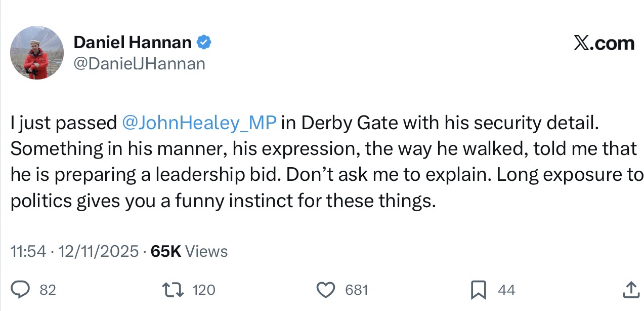Image resolution: width=644 pixels, height=311 pixels.
Task: Click the 65K Views count
Action: [190, 251]
